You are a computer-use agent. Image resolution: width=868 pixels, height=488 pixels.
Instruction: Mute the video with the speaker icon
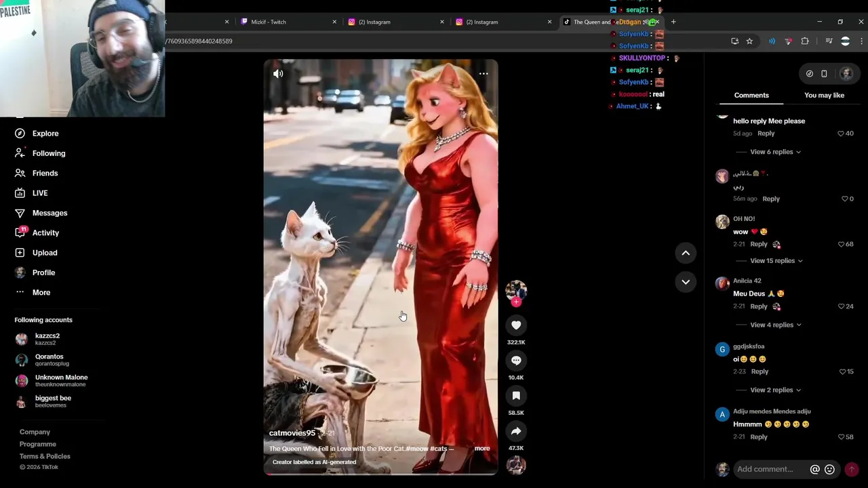tap(278, 73)
